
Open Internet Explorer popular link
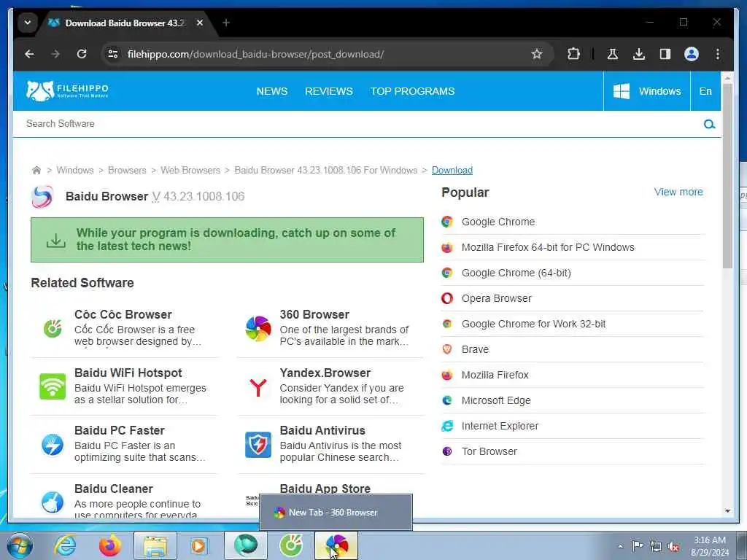pyautogui.click(x=500, y=426)
